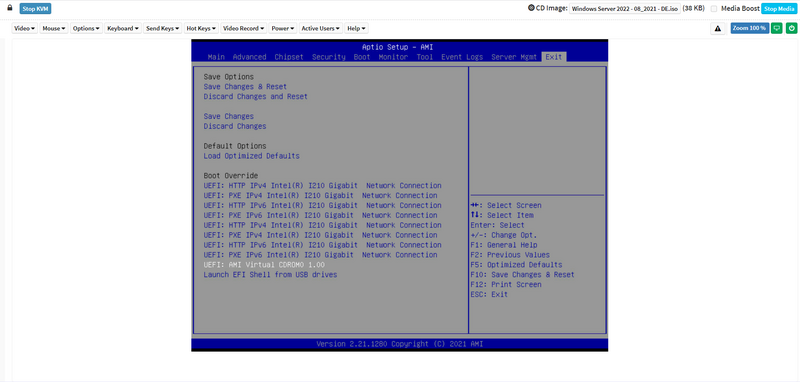Click the green power icon button

791,29
